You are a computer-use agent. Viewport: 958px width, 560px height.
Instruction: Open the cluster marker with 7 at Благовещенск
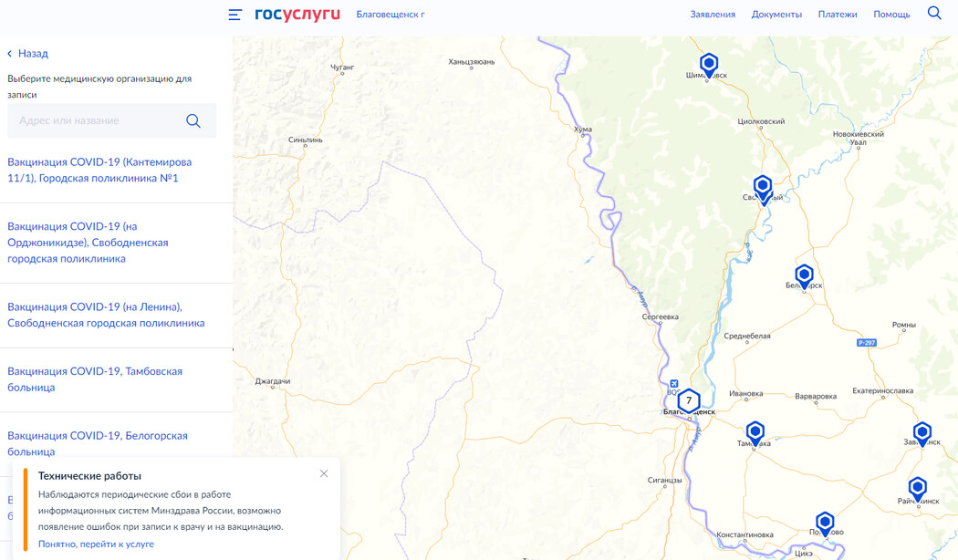click(x=689, y=400)
